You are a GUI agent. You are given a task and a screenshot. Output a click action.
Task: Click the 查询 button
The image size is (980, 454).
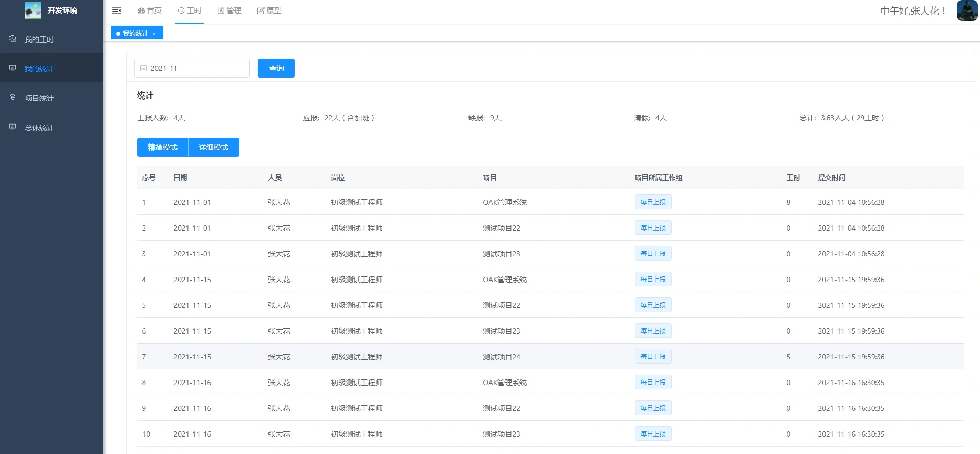[x=276, y=68]
